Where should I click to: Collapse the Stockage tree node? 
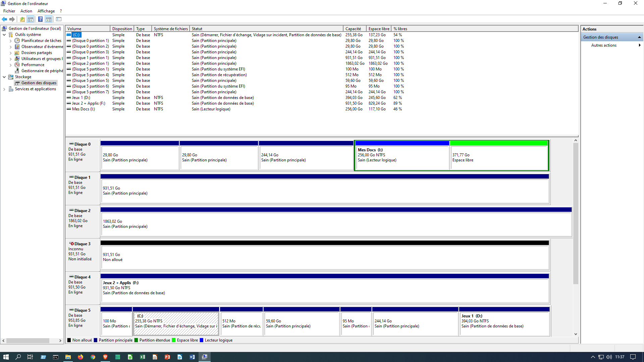[4, 77]
